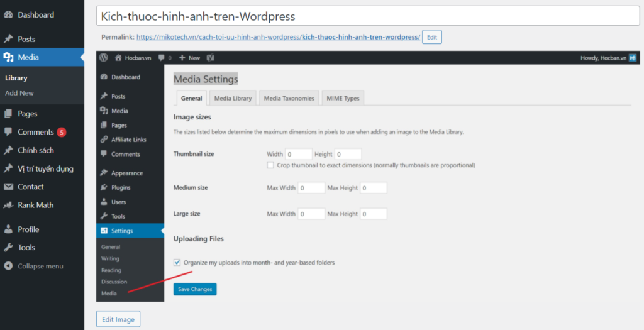
Task: Click the Yoast icon in the embedded toolbar
Action: coord(210,58)
